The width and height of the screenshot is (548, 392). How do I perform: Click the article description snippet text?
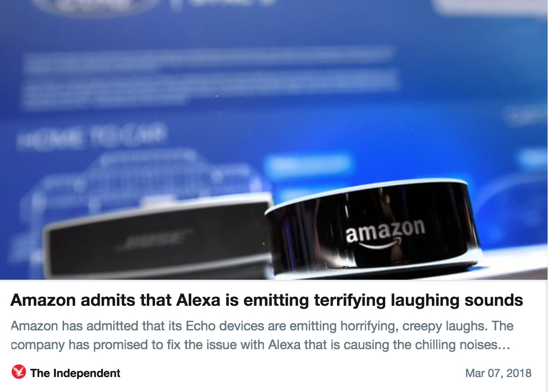click(x=262, y=335)
